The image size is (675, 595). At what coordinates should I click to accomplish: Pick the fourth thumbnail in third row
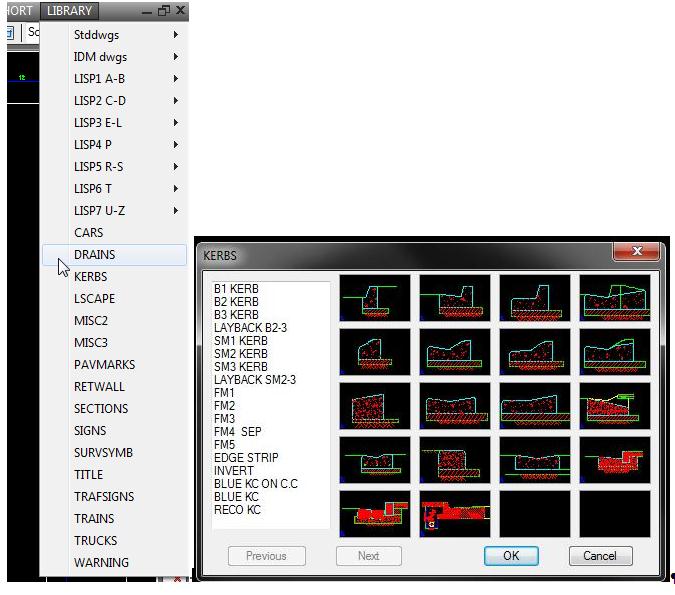(615, 406)
